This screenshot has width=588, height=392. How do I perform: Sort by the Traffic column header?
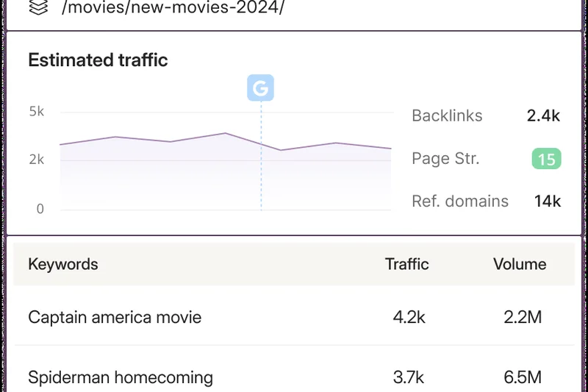tap(406, 264)
